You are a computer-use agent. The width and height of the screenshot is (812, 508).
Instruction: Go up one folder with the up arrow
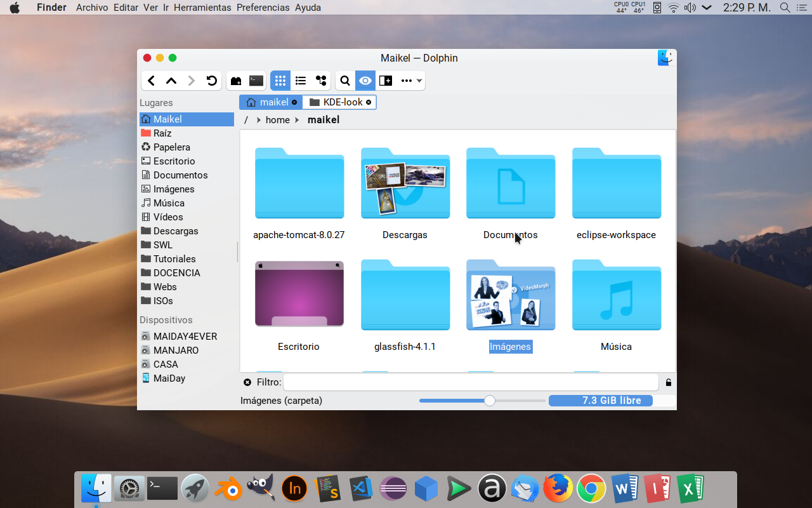pos(171,81)
